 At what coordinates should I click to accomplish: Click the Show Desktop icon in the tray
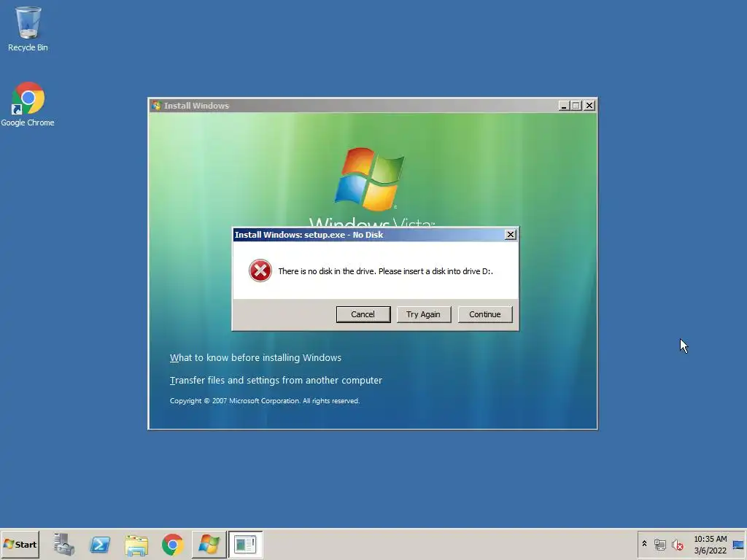738,544
